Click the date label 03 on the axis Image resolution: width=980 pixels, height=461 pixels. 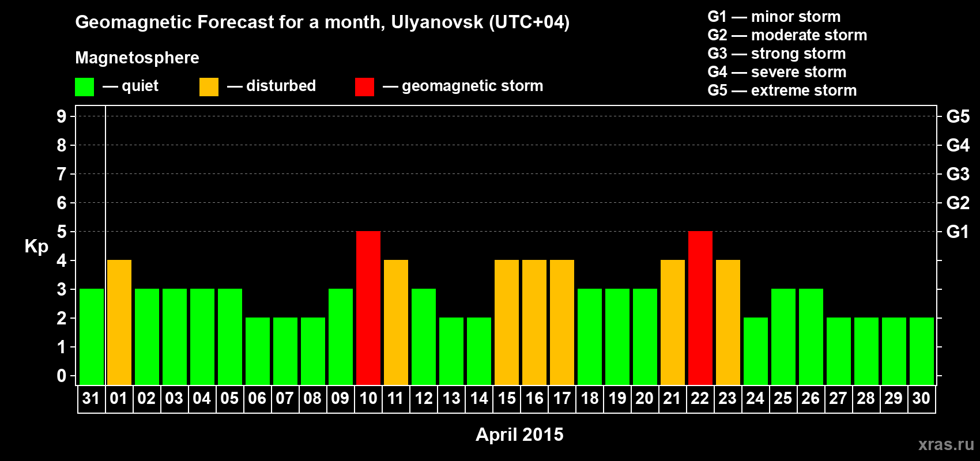coord(174,398)
